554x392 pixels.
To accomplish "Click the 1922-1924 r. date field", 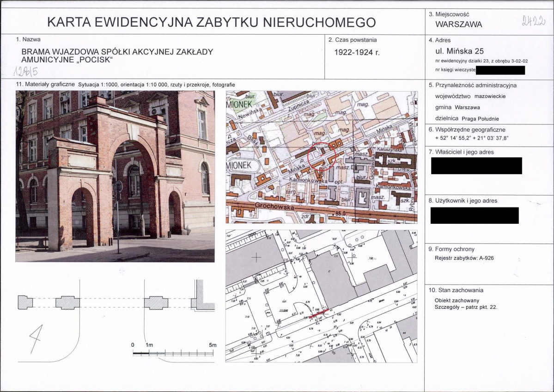I will tap(357, 52).
